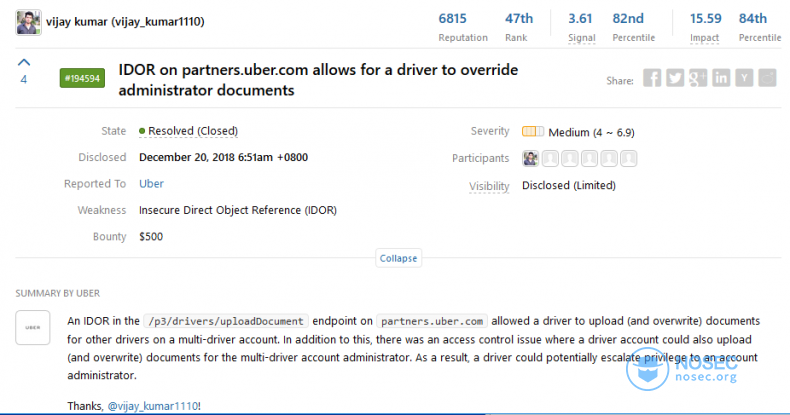The width and height of the screenshot is (790, 415).
Task: Share report on Twitter
Action: (675, 79)
